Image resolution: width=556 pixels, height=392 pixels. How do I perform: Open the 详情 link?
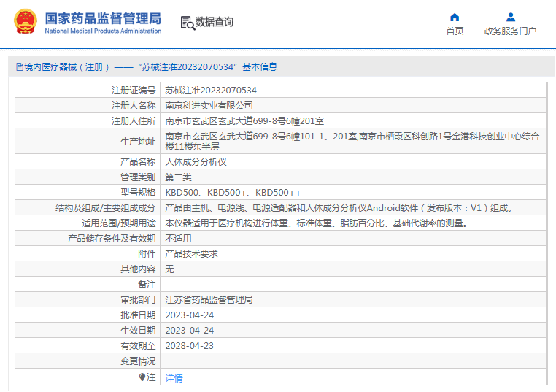point(174,378)
